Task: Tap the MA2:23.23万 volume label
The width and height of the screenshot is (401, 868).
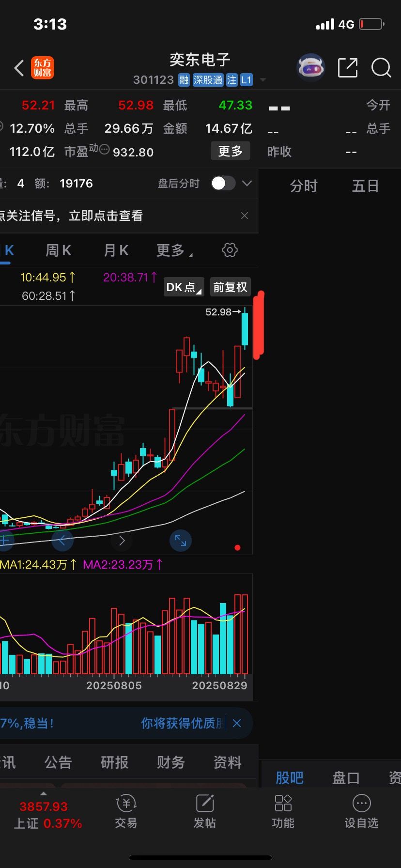Action: click(123, 564)
